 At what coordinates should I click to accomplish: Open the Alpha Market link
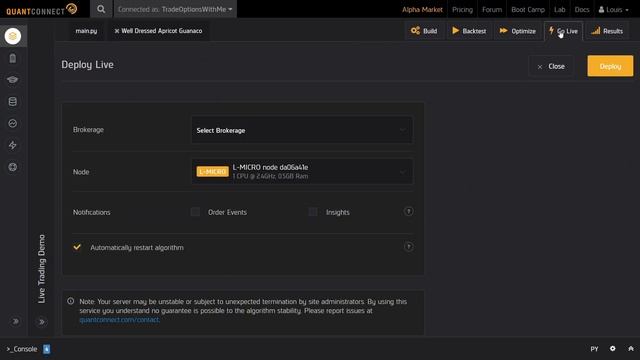click(422, 9)
